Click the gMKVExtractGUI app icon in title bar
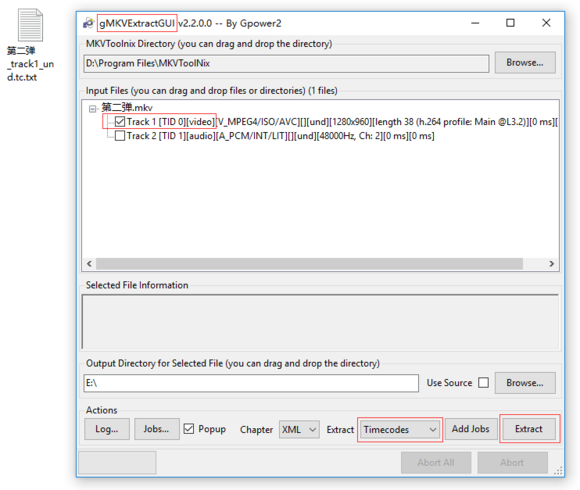This screenshot has height=490, width=580. (x=88, y=23)
